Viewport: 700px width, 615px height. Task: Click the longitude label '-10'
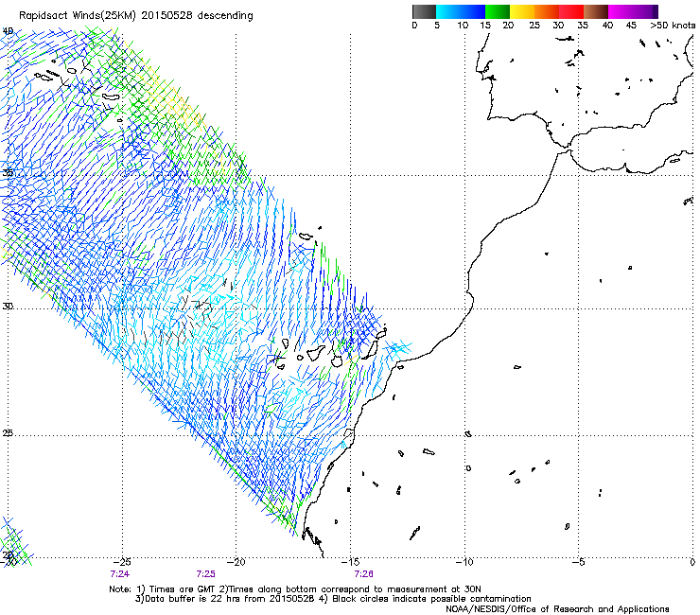464,562
